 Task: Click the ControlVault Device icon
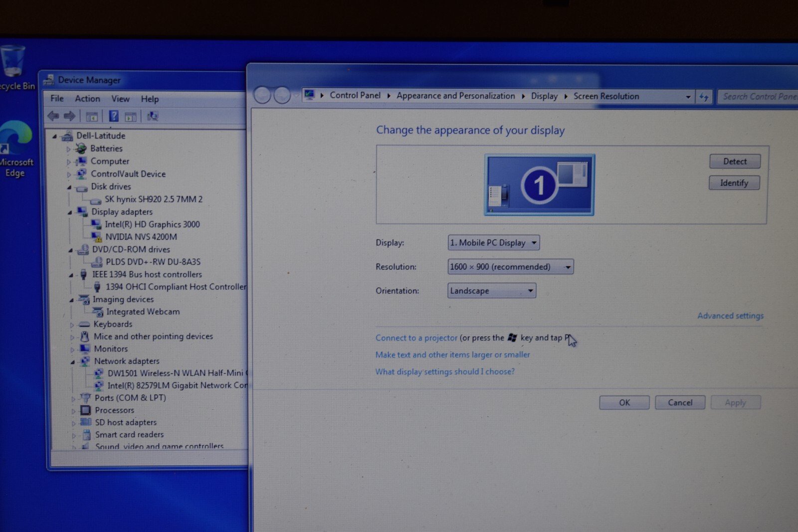click(x=81, y=174)
